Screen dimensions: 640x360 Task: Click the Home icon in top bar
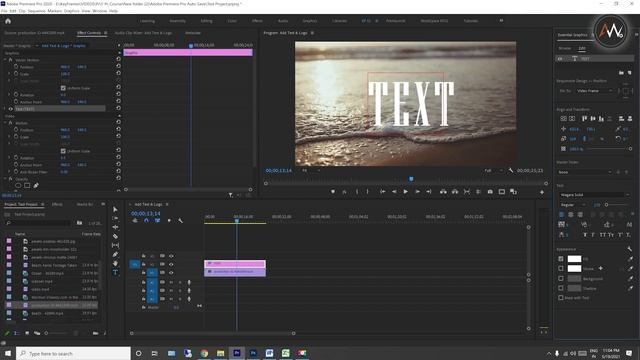point(8,21)
